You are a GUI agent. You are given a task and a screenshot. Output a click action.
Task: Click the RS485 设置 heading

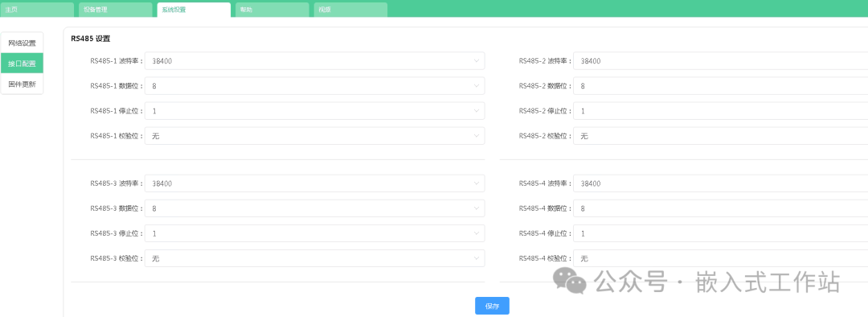(x=90, y=39)
